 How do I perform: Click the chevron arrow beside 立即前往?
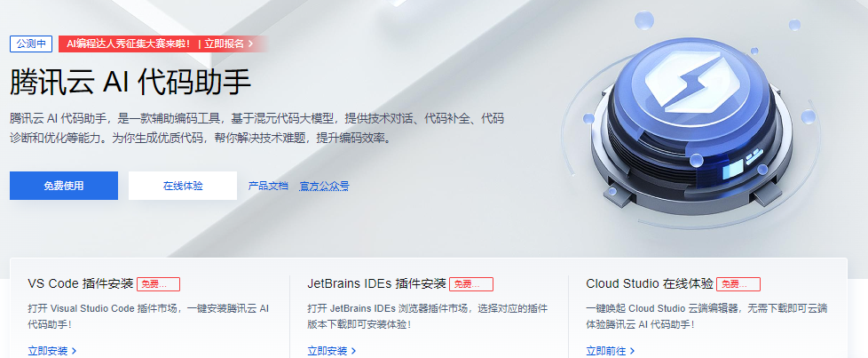[x=633, y=351]
